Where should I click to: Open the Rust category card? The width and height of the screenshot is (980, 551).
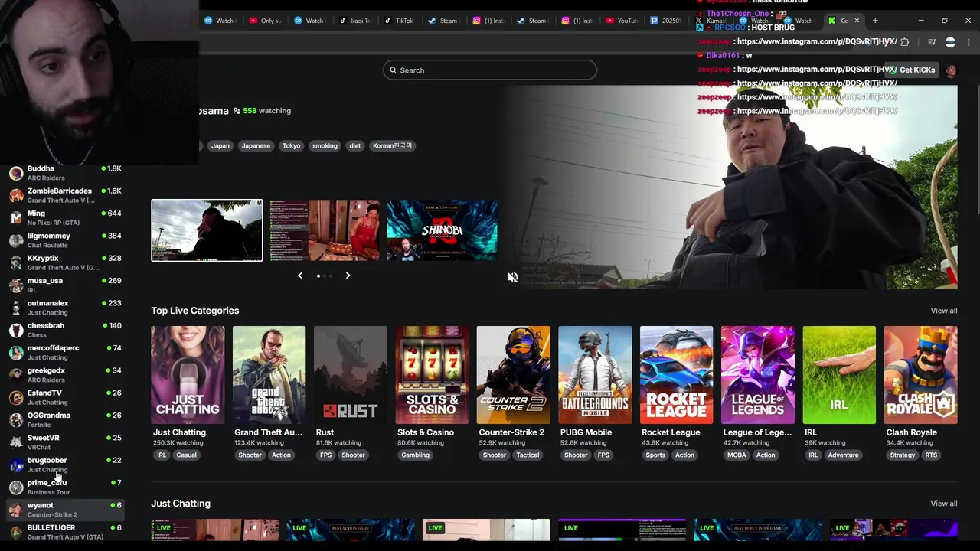tap(351, 375)
